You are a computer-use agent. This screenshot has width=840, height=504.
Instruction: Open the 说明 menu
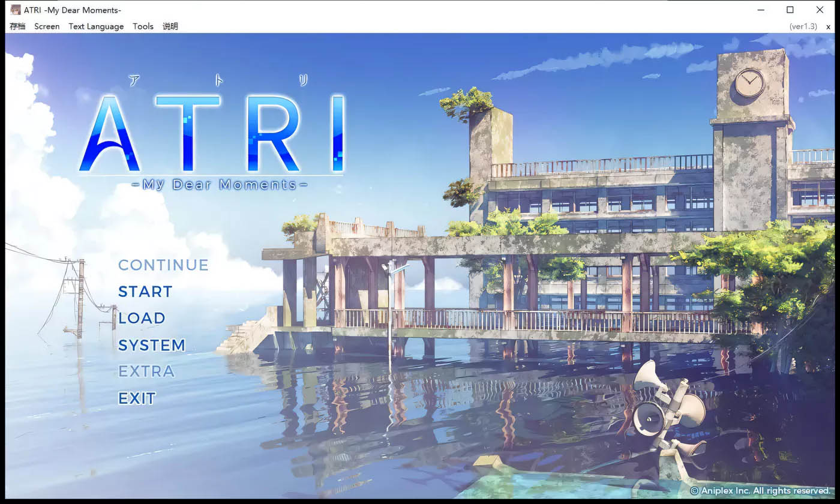(x=170, y=26)
